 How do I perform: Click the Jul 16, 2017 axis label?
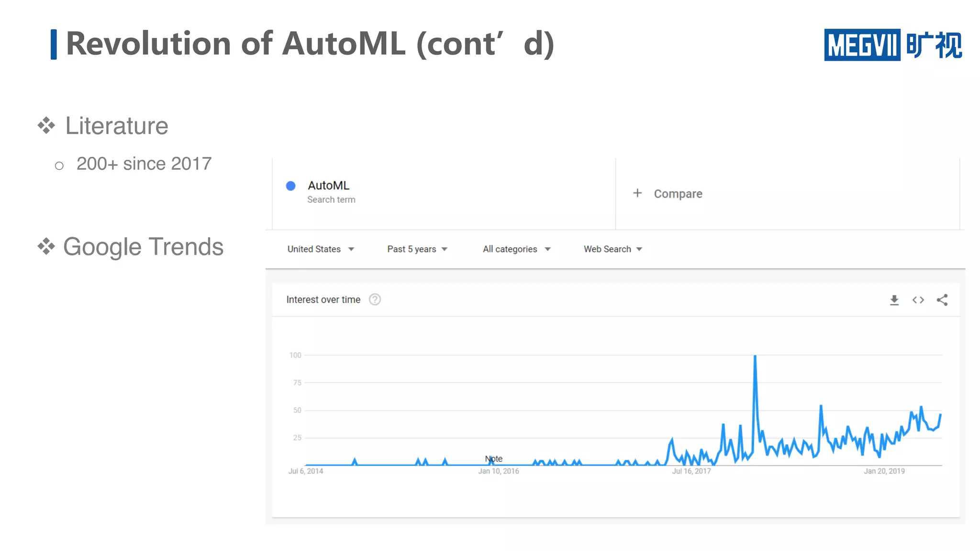(x=691, y=471)
